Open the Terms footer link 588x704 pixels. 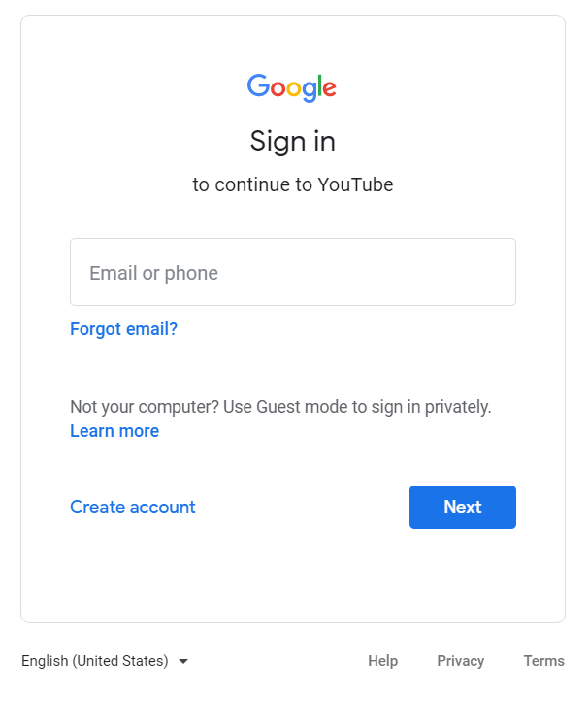coord(544,661)
